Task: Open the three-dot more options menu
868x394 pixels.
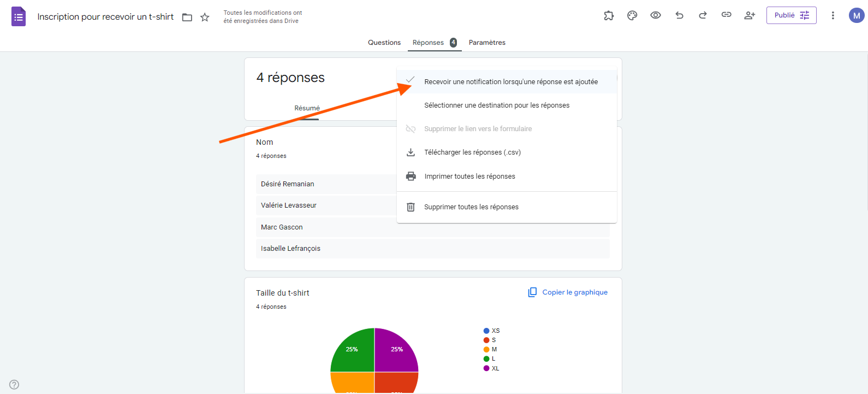Action: [x=833, y=15]
